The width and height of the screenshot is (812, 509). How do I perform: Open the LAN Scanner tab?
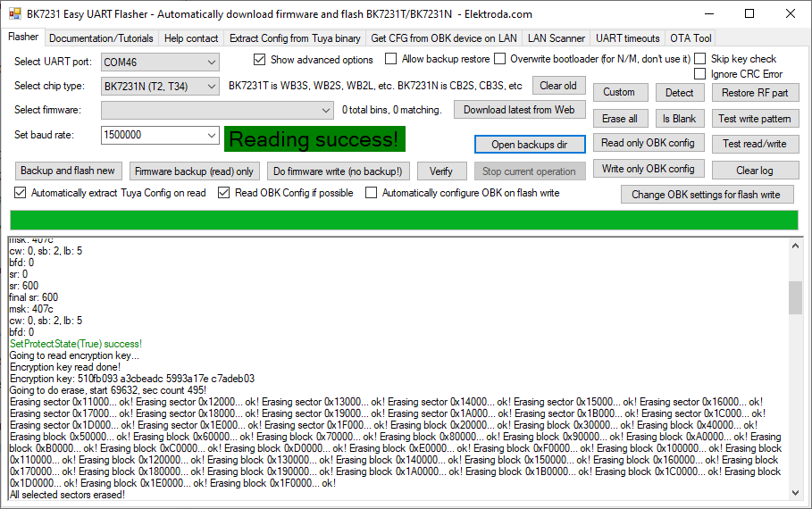coord(557,38)
